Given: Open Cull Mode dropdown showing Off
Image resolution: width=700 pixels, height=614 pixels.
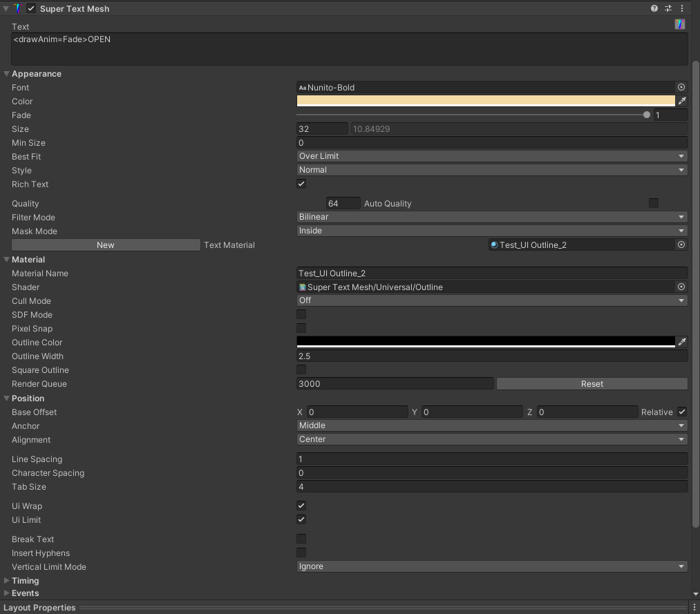Looking at the screenshot, I should pos(492,300).
